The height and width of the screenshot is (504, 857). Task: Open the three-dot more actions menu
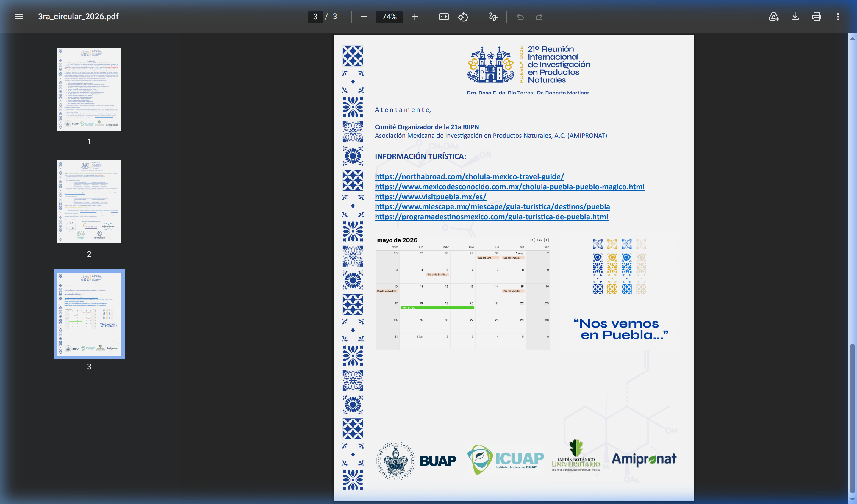coord(838,17)
